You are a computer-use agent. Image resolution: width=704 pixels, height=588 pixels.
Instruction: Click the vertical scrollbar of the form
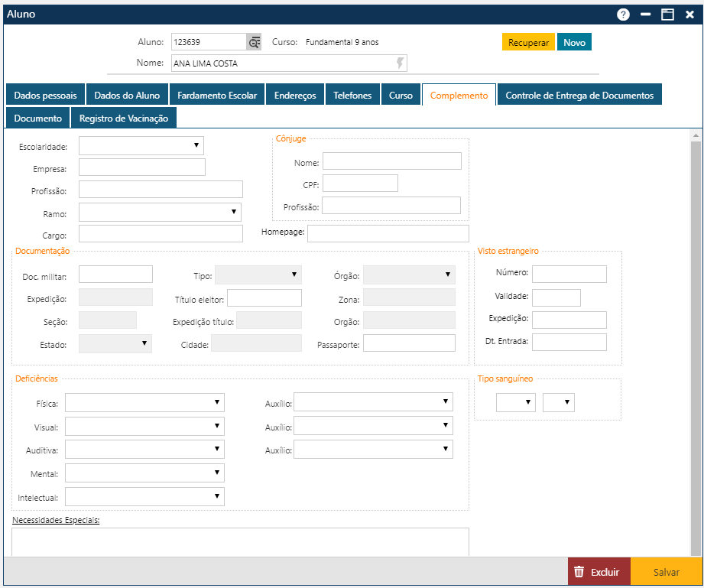pyautogui.click(x=695, y=344)
